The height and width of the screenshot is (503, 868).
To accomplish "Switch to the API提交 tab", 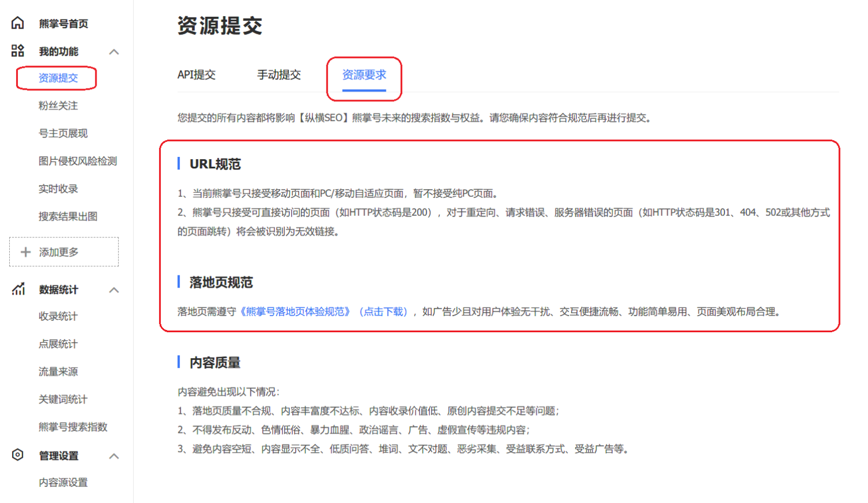I will click(x=196, y=75).
